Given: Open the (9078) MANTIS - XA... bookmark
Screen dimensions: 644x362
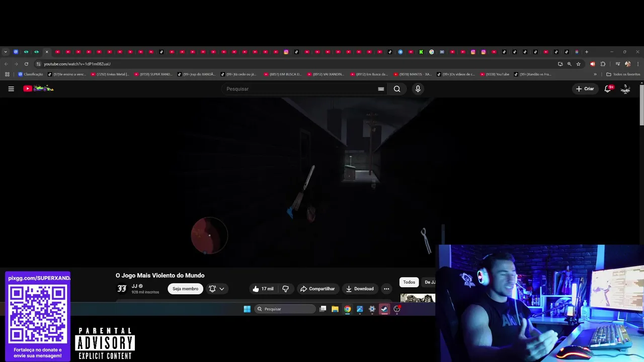Looking at the screenshot, I should click(413, 74).
